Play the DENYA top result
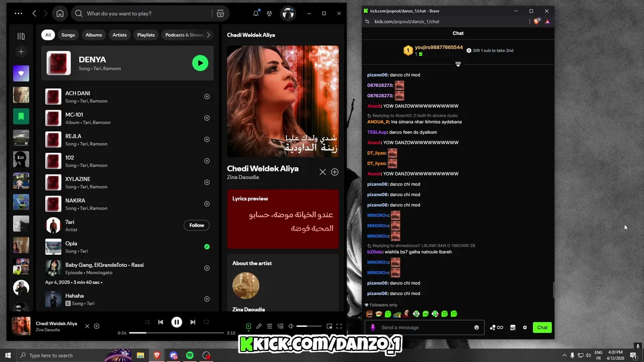Image resolution: width=644 pixels, height=362 pixels. coord(200,63)
